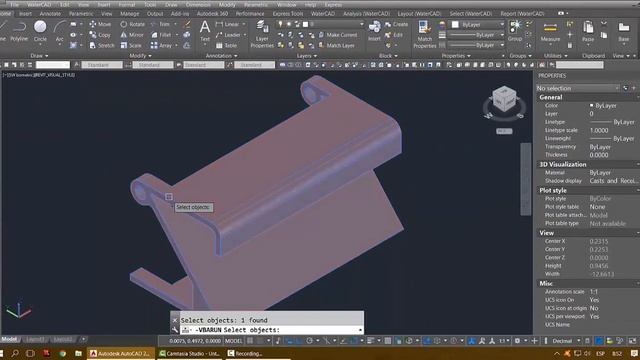Open the No selection dropdown in Properties

[578, 88]
